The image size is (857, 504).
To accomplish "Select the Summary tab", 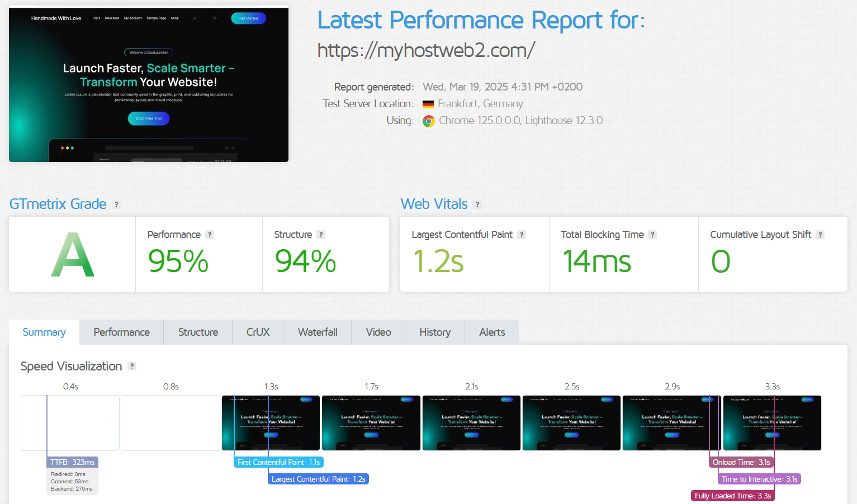I will click(44, 332).
